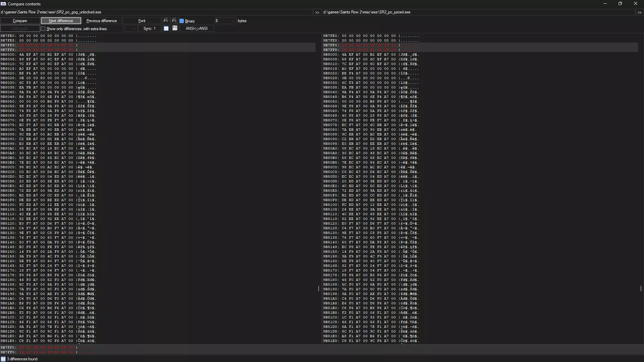The width and height of the screenshot is (644, 362).
Task: Click the Search next binoculars icon
Action: 174,20
